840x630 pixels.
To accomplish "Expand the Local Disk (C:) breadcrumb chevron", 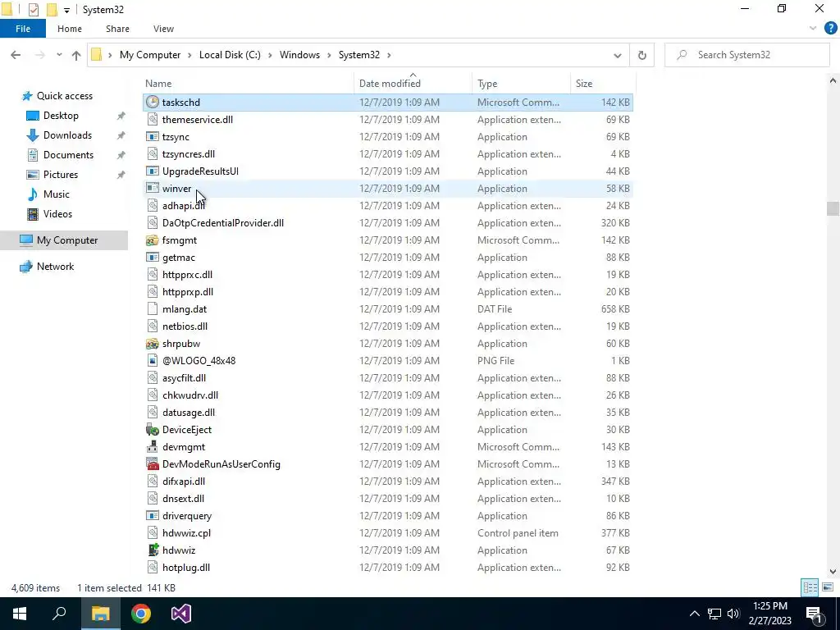I will pos(270,55).
